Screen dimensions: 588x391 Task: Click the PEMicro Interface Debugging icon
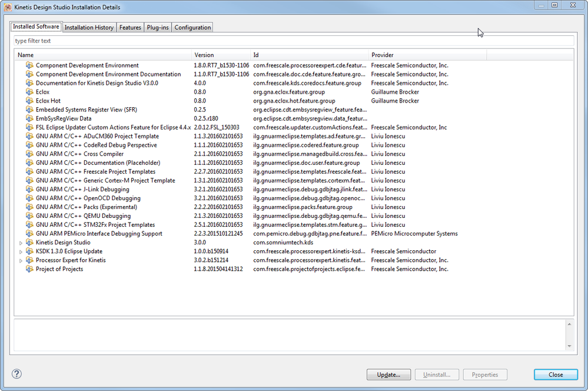click(x=29, y=233)
